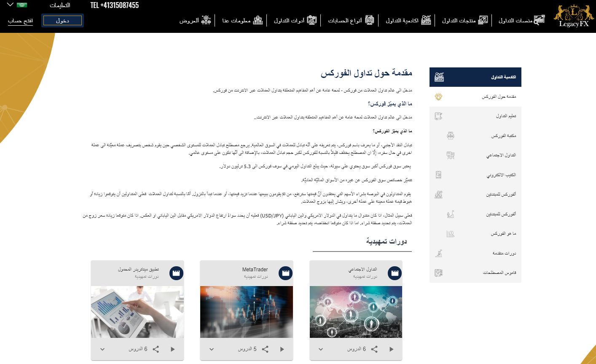Click the انواع الحسابات icon in the navigation bar
596x364 pixels.
click(369, 20)
